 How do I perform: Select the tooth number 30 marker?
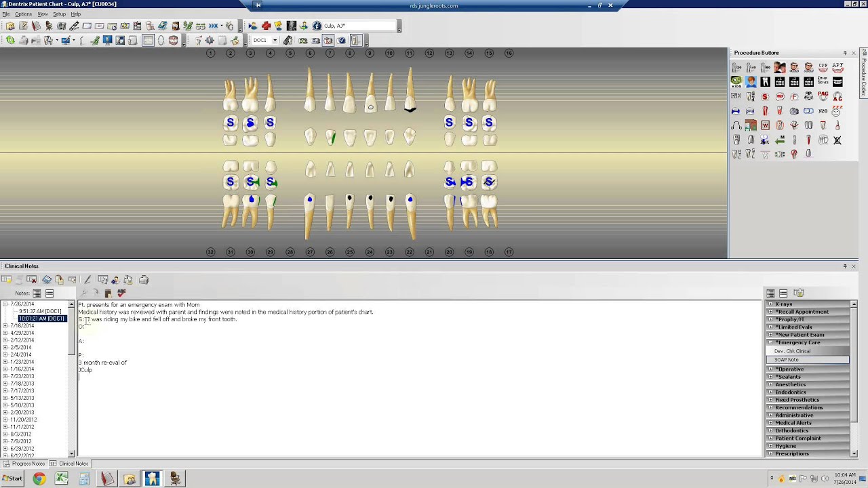point(250,252)
